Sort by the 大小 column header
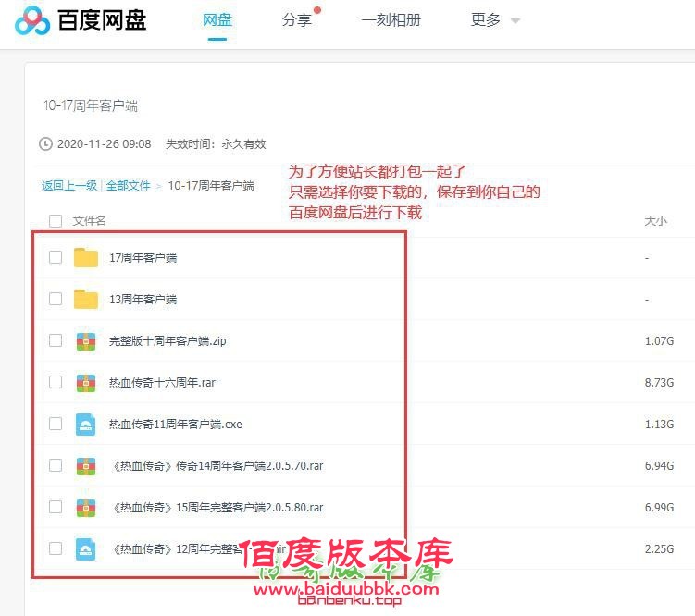The image size is (695, 616). (x=655, y=221)
